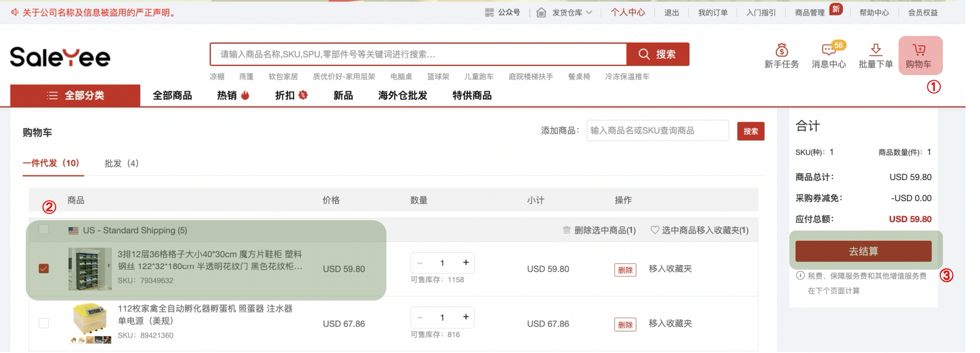Open the 海外仓批发 navigation item
The image size is (980, 353).
tap(402, 96)
